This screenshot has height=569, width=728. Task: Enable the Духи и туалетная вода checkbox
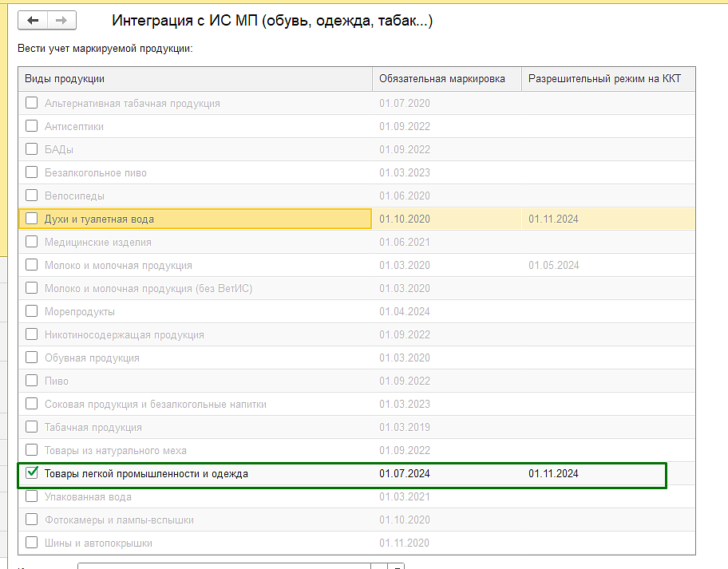[x=32, y=219]
